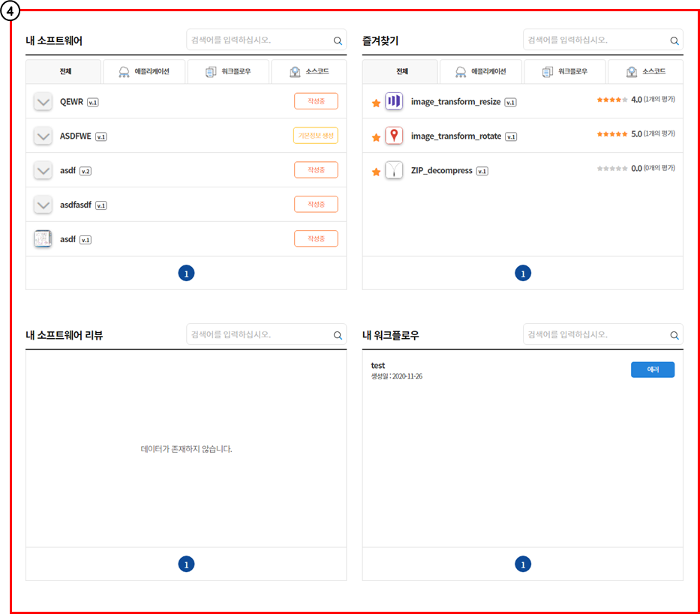Toggle favorite star for image_transform_rotate
This screenshot has height=614, width=700.
point(376,137)
